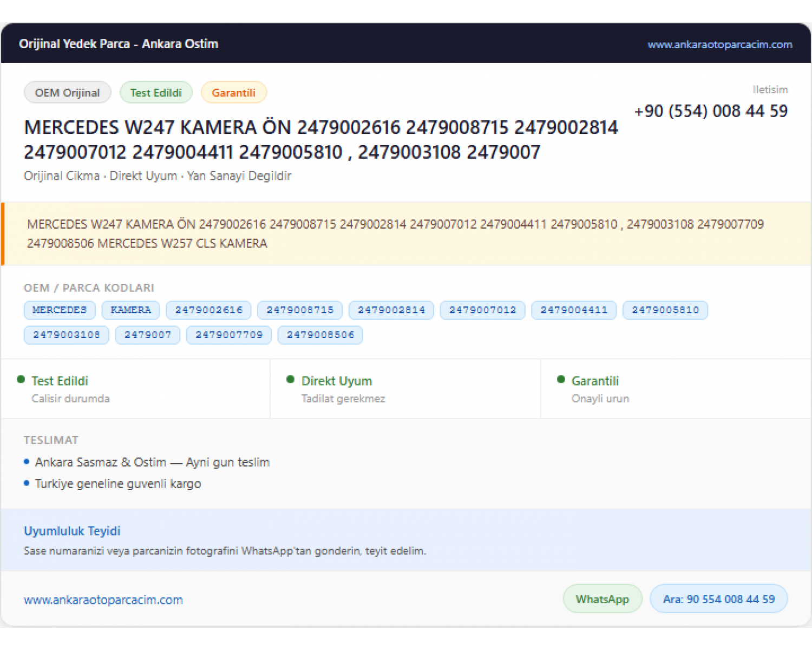Click the green dot beside Direkt Uyum

(x=291, y=380)
